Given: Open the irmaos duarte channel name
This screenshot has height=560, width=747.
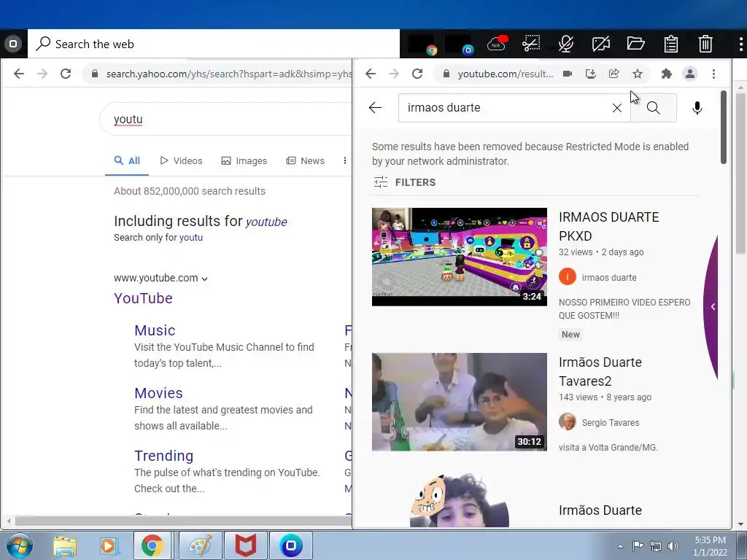Looking at the screenshot, I should [609, 277].
